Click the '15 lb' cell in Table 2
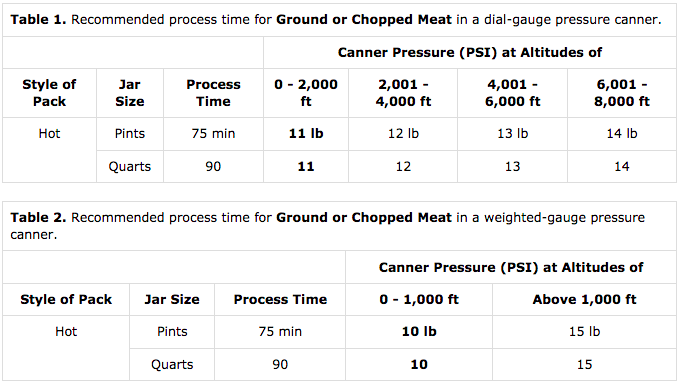This screenshot has width=680, height=386. [x=584, y=332]
